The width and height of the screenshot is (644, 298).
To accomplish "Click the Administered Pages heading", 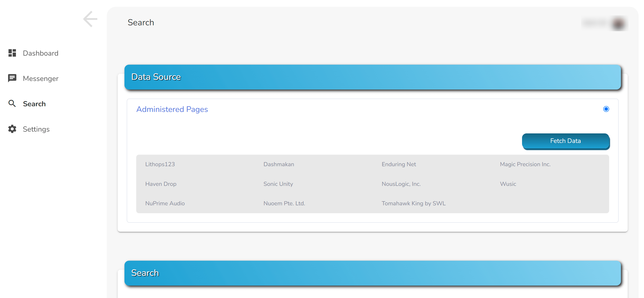I will 172,109.
